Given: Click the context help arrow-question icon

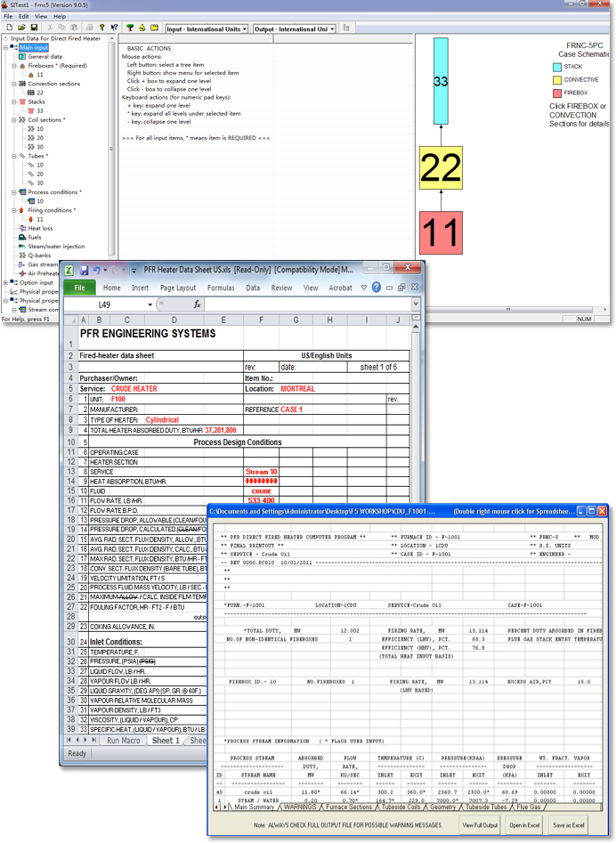Looking at the screenshot, I should pos(115,28).
